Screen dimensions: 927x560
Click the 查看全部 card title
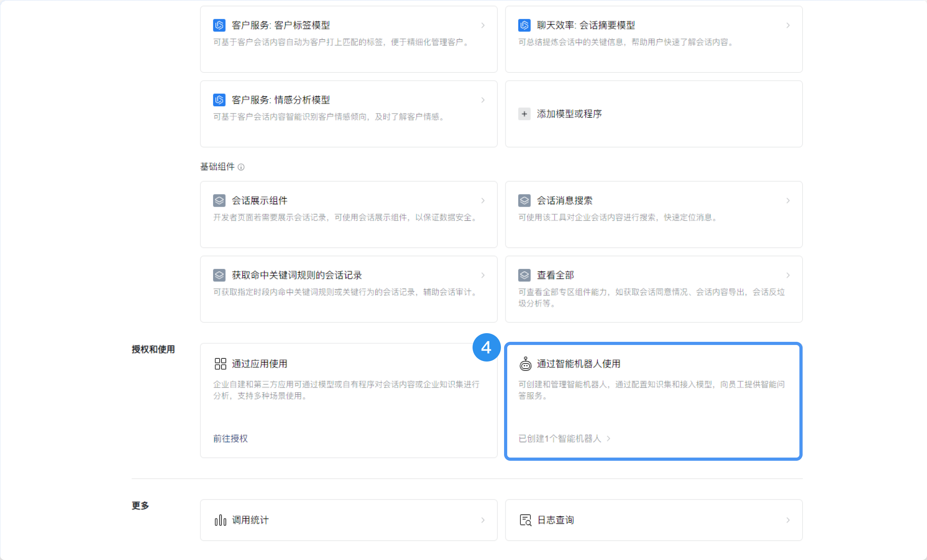[555, 275]
